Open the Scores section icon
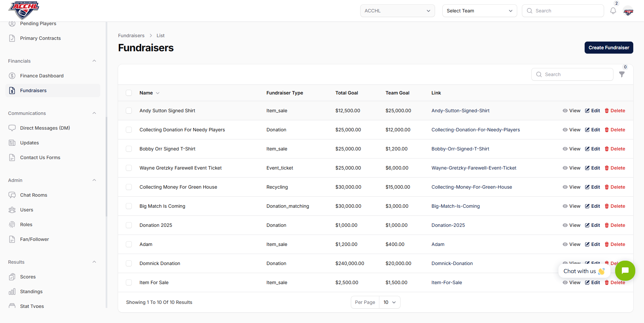The width and height of the screenshot is (644, 323). 12,277
